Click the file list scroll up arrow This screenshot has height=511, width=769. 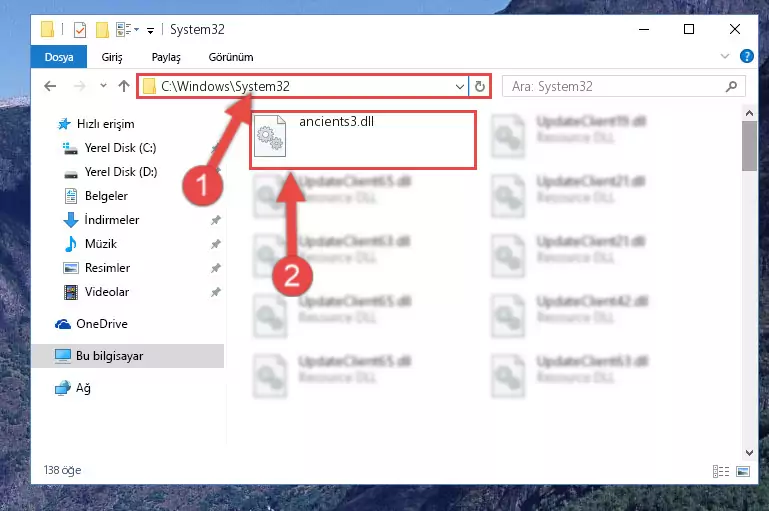tap(749, 113)
